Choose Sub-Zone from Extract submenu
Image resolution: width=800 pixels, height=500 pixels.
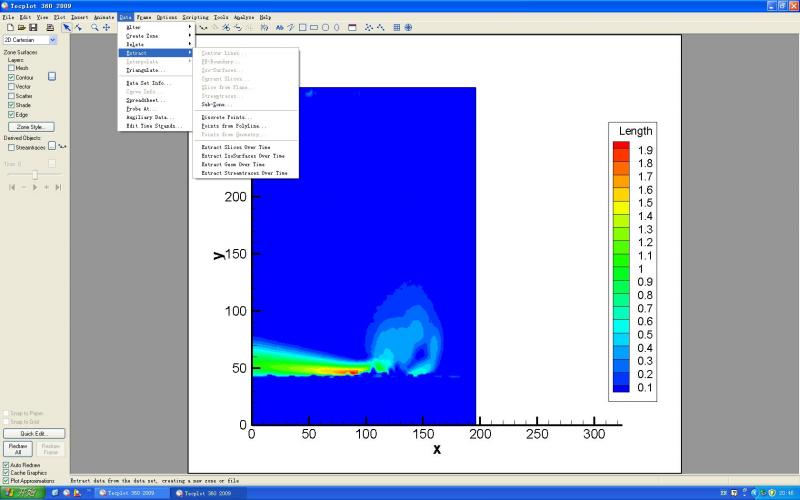pos(246,105)
